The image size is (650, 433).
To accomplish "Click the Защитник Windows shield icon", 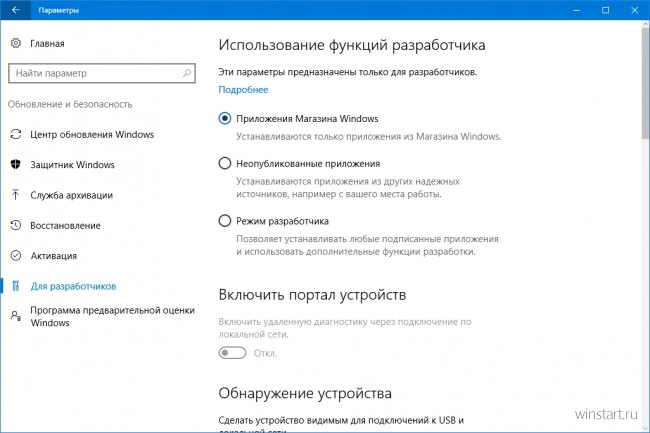I will click(x=16, y=164).
